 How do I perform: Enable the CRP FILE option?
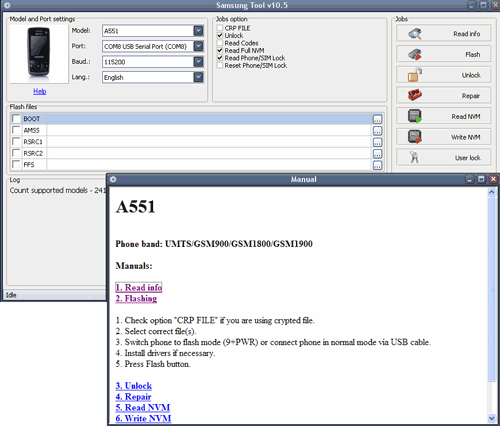pos(220,28)
